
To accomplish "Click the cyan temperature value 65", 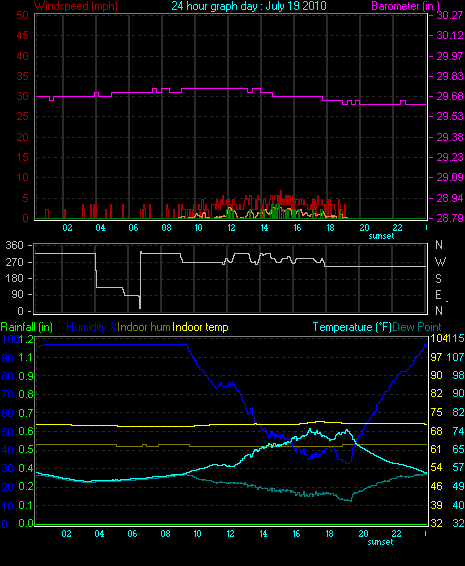I will point(459,449).
